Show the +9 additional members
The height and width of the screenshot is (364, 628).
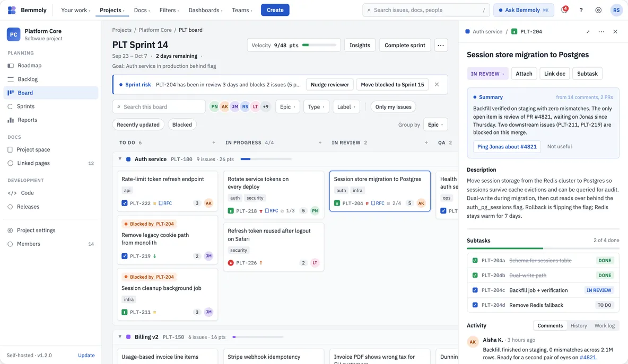[266, 107]
